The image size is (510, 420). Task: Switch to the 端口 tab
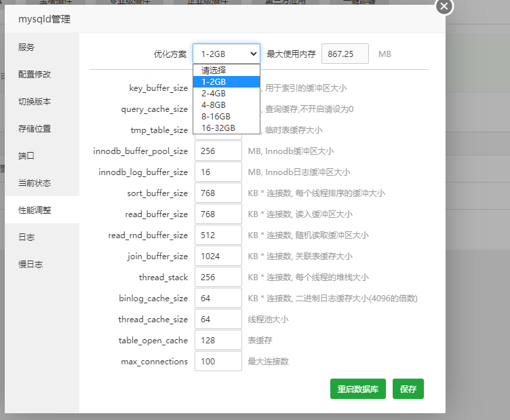(x=42, y=155)
